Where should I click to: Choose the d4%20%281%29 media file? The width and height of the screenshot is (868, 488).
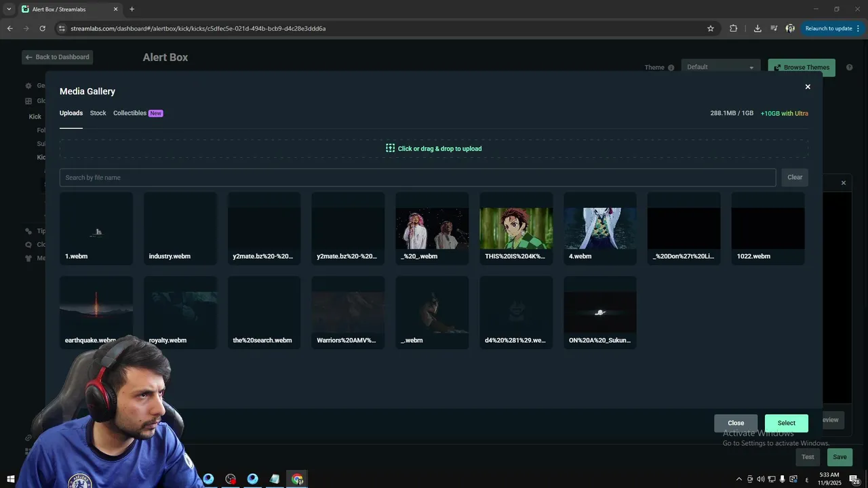[x=516, y=312]
